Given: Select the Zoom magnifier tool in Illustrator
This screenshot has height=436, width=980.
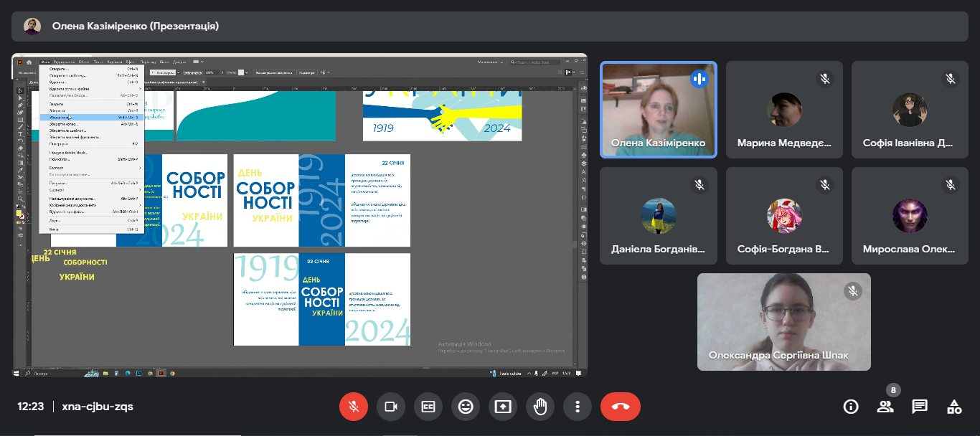Looking at the screenshot, I should (21, 199).
